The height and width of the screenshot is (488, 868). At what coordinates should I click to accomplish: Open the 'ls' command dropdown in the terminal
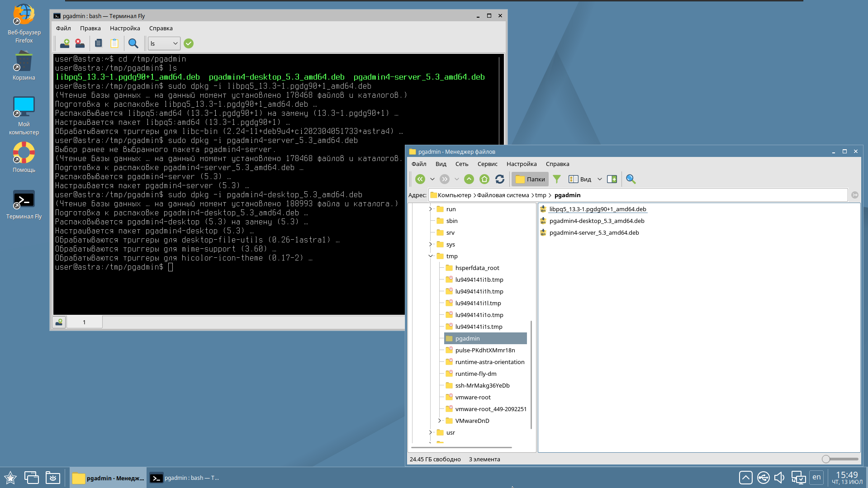coord(164,43)
